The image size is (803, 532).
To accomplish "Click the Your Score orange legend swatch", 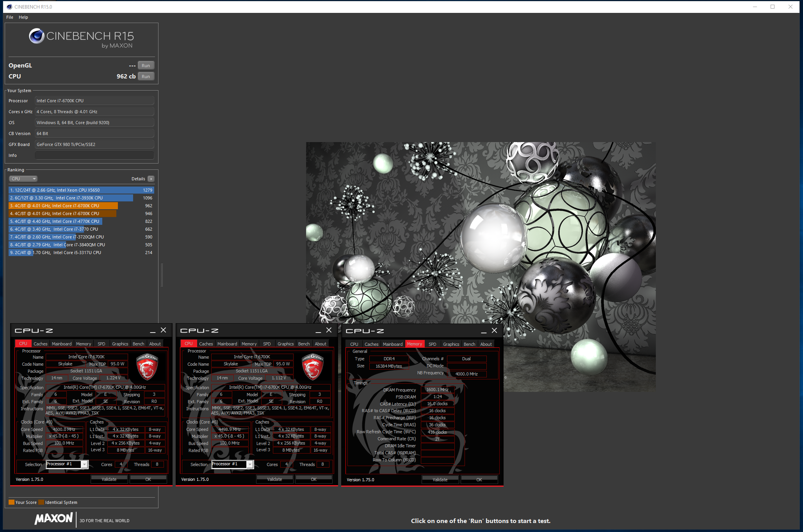I will [11, 502].
